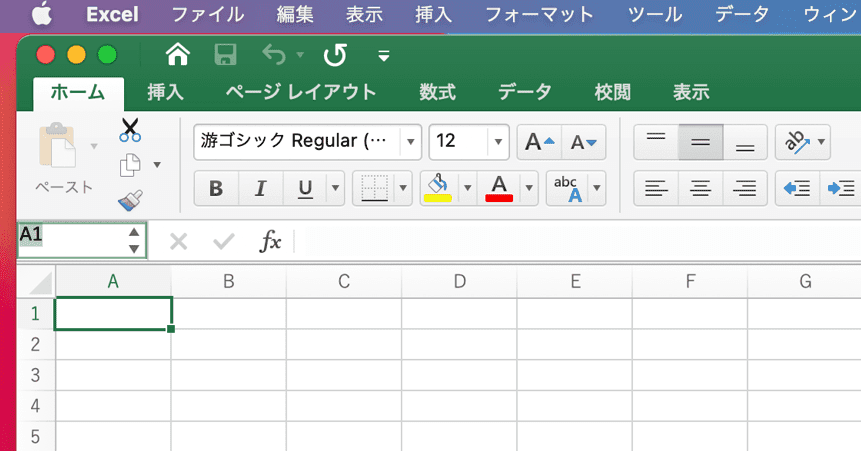
Task: Click the Save floppy disk icon
Action: pyautogui.click(x=227, y=54)
